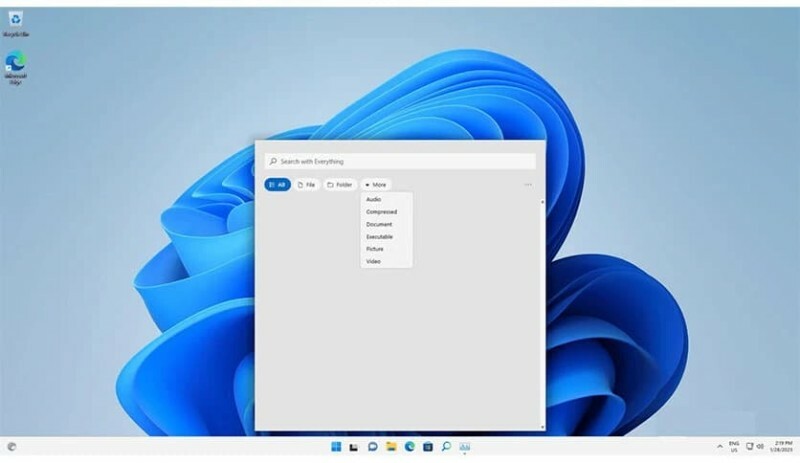Select Picture in the filter dropdown

click(x=375, y=249)
